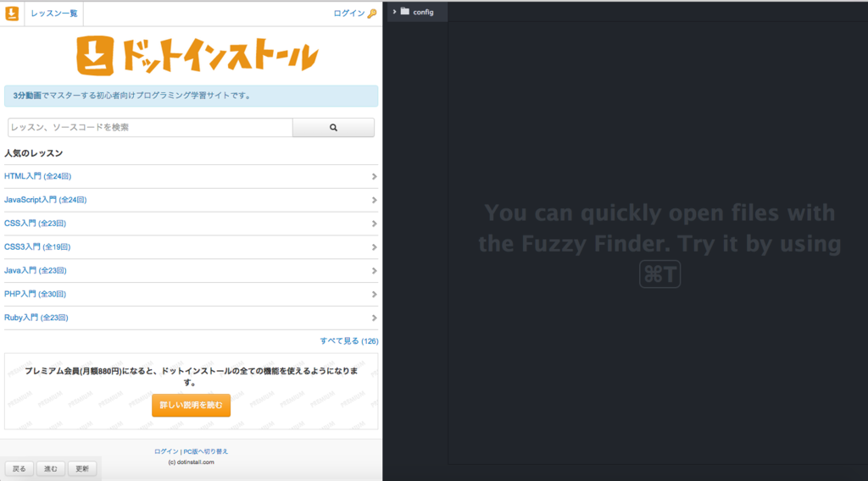Viewport: 868px width, 481px height.
Task: Click the orange dotinstall download icon in header
Action: [12, 14]
